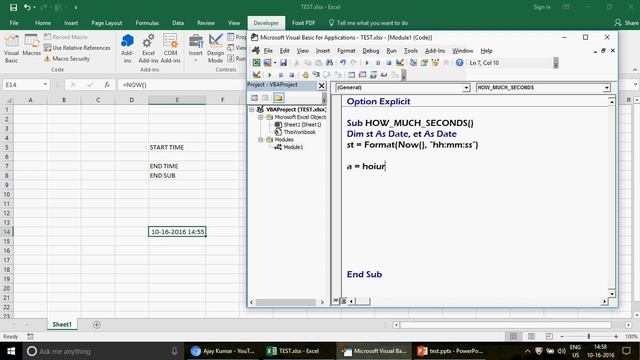Toggle Design Mode in Excel ribbon

tap(216, 49)
